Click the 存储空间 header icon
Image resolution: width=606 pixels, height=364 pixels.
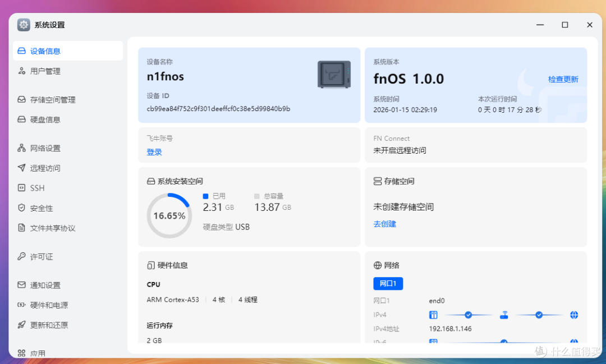click(x=378, y=181)
